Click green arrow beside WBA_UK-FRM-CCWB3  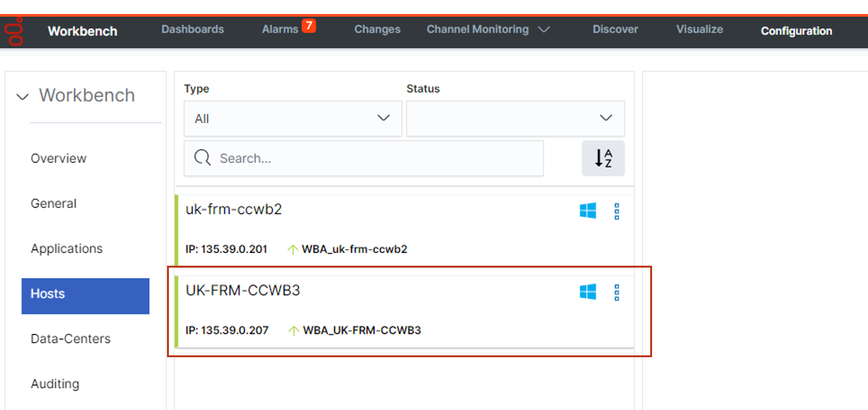point(293,331)
